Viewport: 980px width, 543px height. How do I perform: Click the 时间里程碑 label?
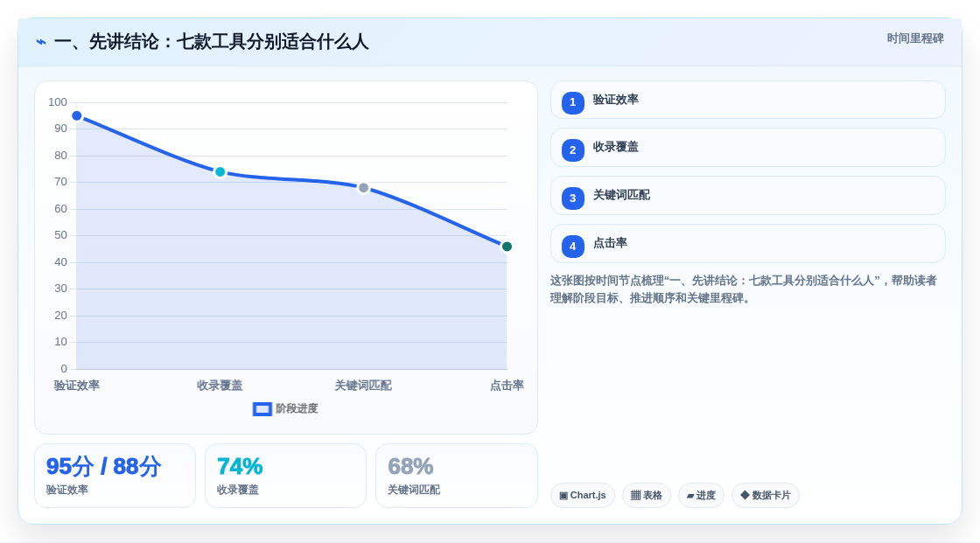click(915, 38)
